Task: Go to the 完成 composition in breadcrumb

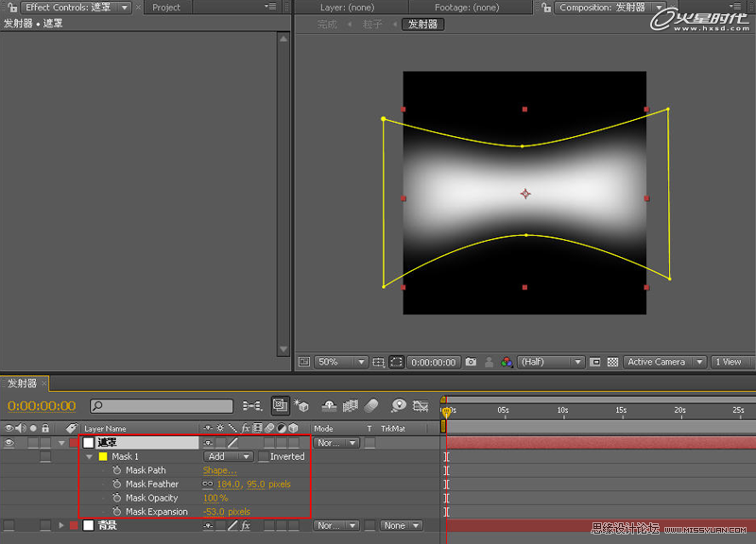Action: (x=327, y=25)
